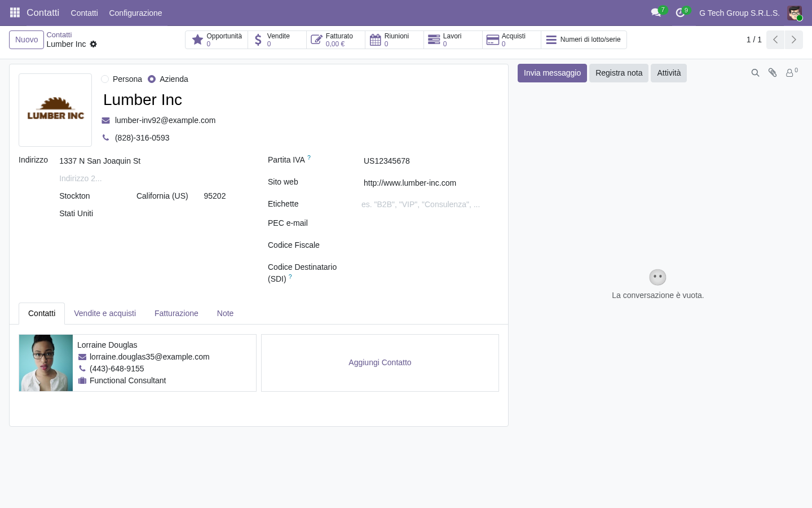
Task: Search messages in chatter magnifier icon
Action: coord(755,73)
